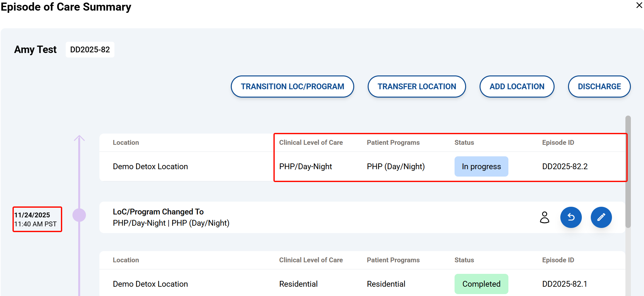Click the LoC/Program Changed To entry
644x296 pixels.
pyautogui.click(x=158, y=212)
